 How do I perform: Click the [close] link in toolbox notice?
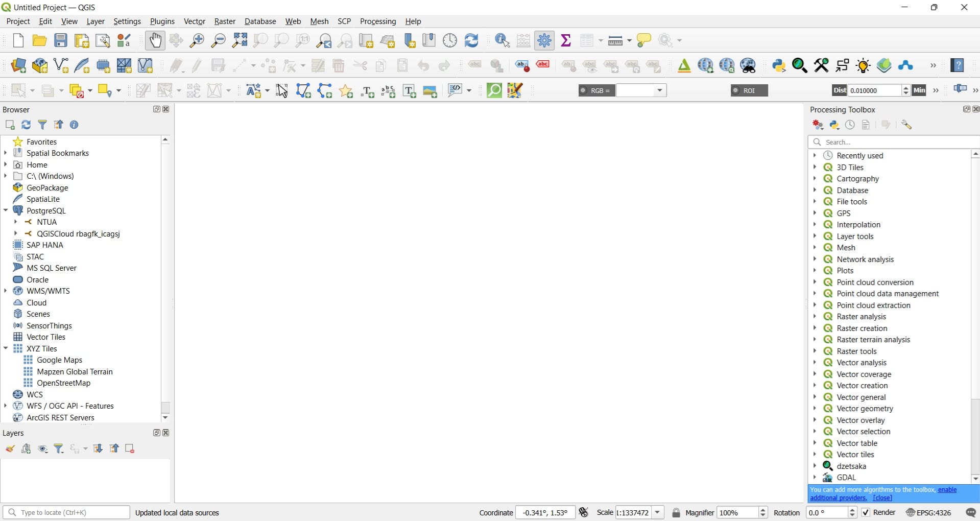(882, 498)
